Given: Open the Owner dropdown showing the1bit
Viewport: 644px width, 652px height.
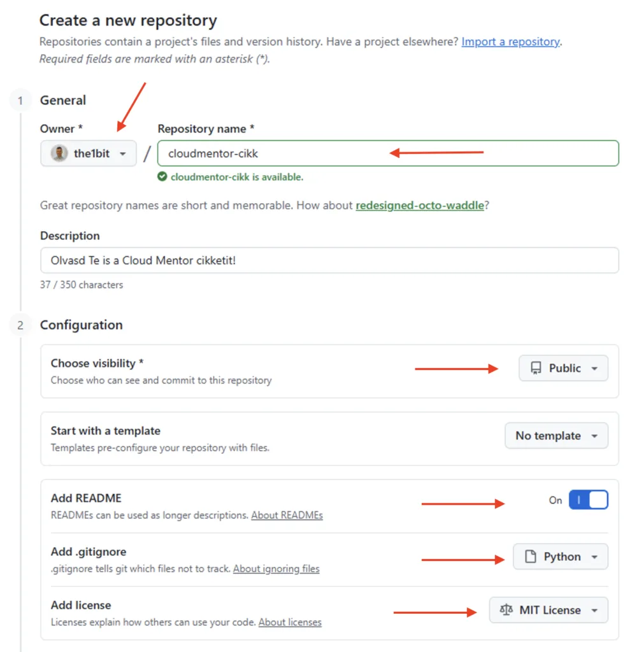Looking at the screenshot, I should click(x=89, y=153).
